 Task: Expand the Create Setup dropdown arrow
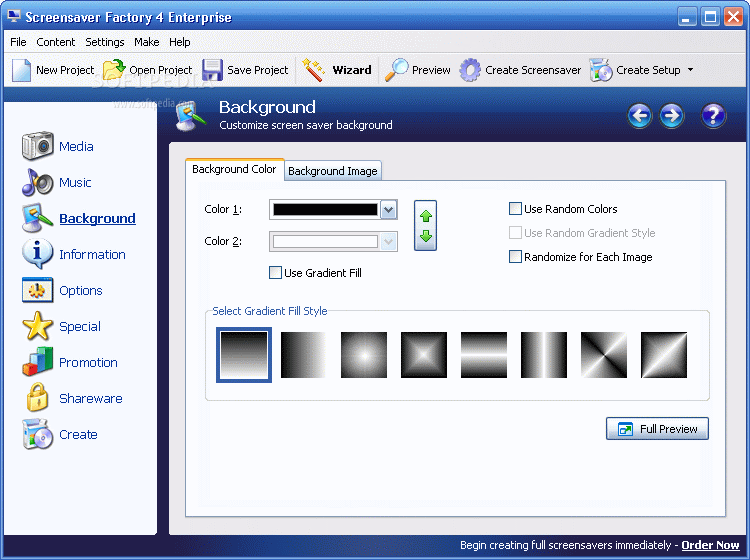click(690, 70)
